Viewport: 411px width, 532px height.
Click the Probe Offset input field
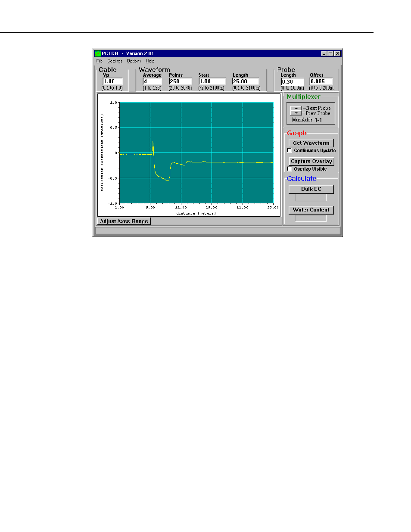tap(321, 81)
